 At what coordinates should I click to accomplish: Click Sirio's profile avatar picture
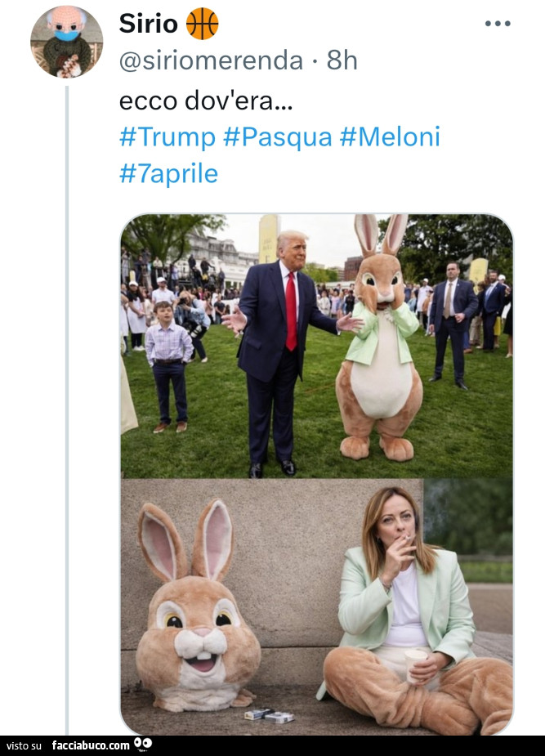[66, 42]
